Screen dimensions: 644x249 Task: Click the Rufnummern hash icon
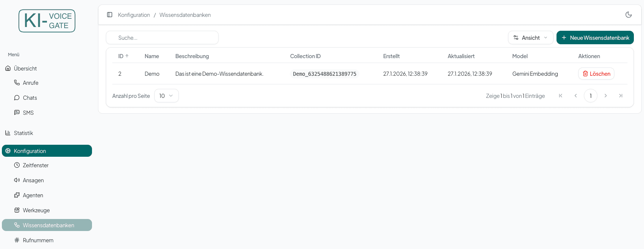tap(17, 240)
